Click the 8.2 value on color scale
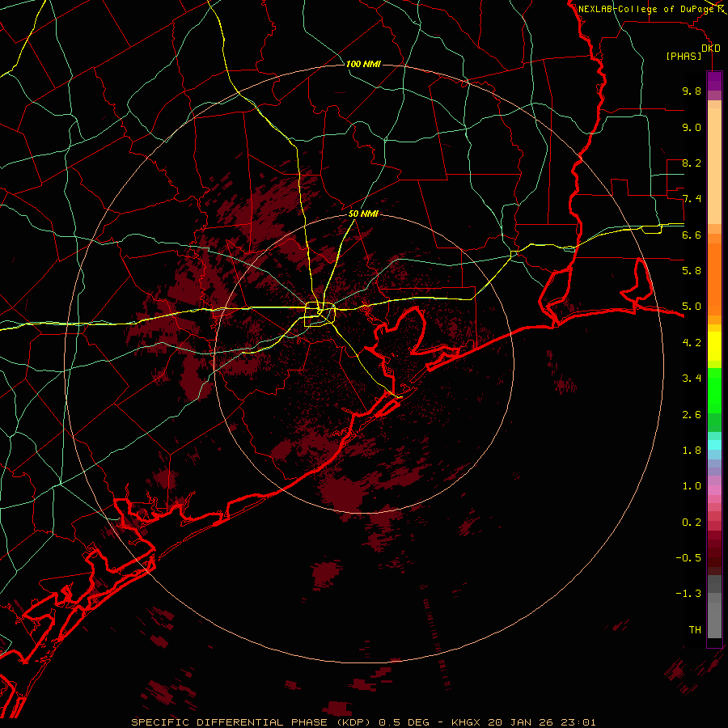 click(x=692, y=163)
